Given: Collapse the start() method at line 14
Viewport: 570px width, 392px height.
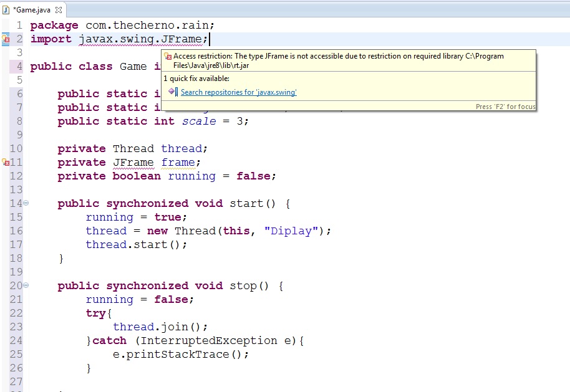Looking at the screenshot, I should 26,203.
